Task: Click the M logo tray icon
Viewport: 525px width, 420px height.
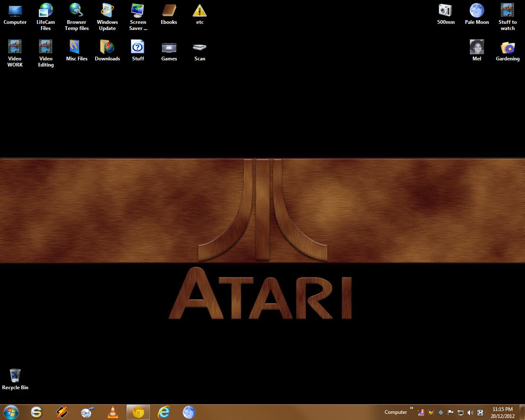Action: pyautogui.click(x=480, y=413)
